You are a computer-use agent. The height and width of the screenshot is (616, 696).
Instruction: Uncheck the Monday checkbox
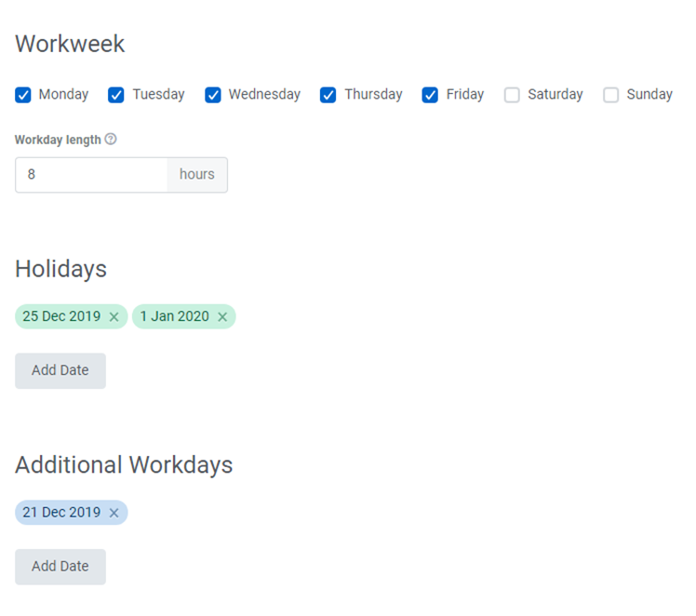coord(22,95)
